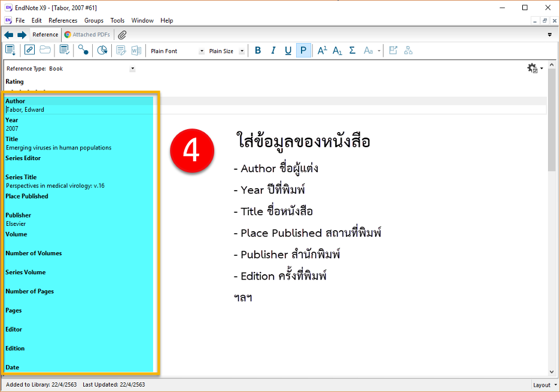Click the superscript formatting icon
The image size is (560, 392).
coord(322,51)
